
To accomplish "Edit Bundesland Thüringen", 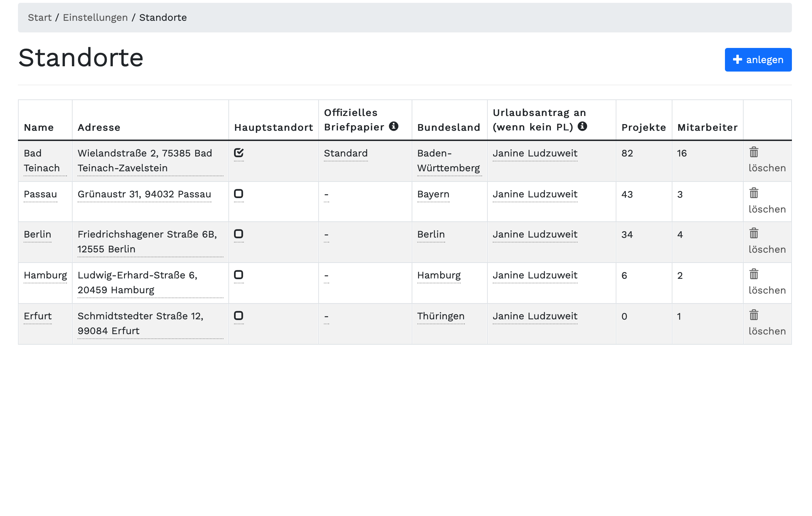I will tap(441, 316).
